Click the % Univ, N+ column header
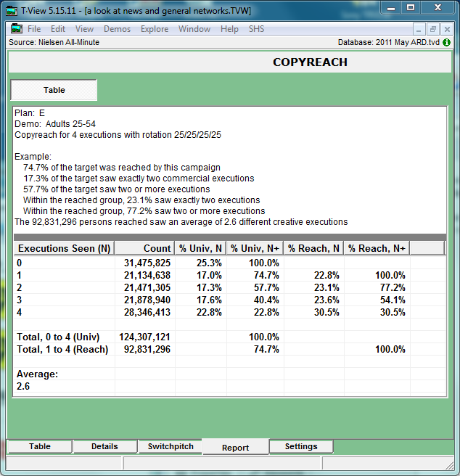The width and height of the screenshot is (460, 476). click(255, 248)
